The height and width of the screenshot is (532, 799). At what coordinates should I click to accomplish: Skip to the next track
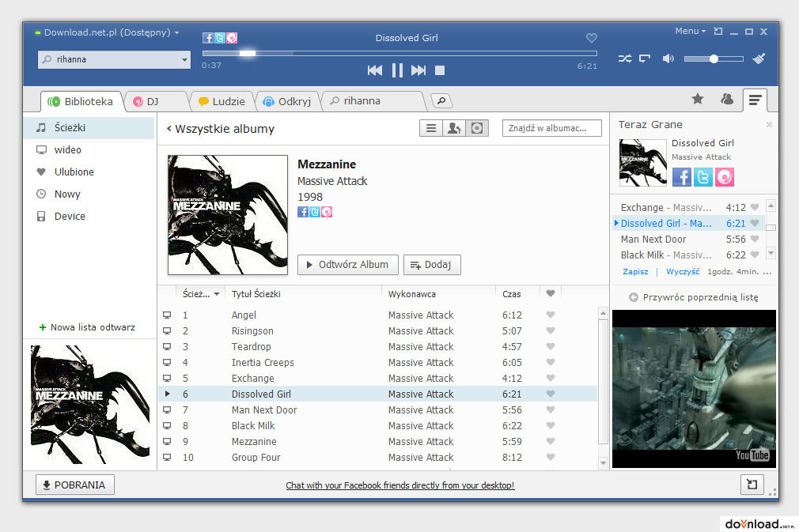click(418, 70)
